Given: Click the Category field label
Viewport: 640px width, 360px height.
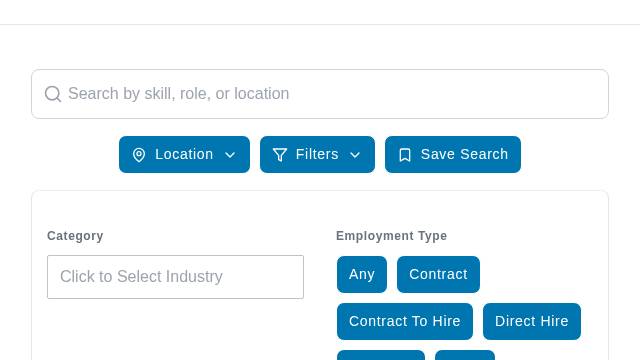Looking at the screenshot, I should point(75,236).
